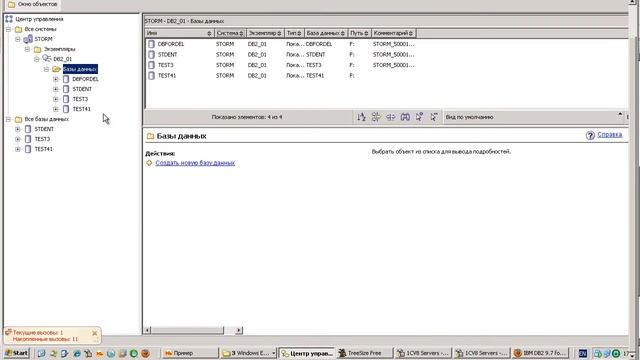Open the Справка help link
This screenshot has width=640, height=360.
click(x=610, y=135)
